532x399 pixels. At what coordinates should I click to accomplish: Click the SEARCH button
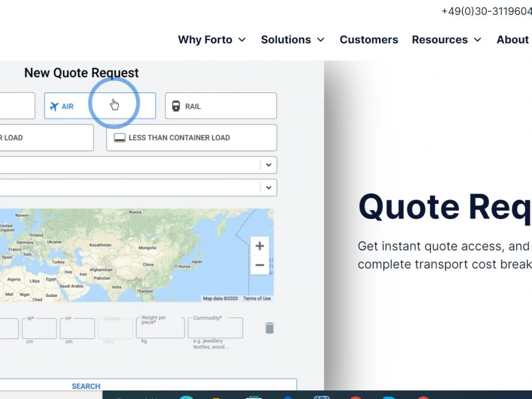pos(148,386)
